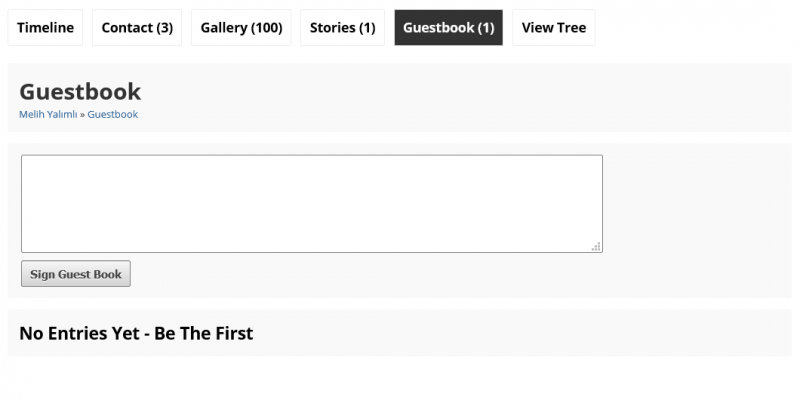
Task: Click the breadcrumb » separator
Action: (x=83, y=115)
